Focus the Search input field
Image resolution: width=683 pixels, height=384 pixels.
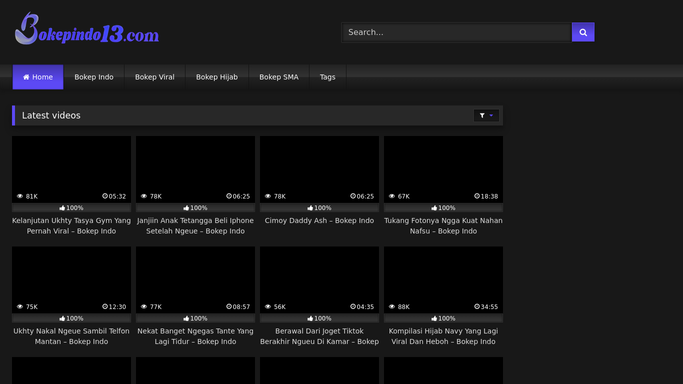coord(456,32)
